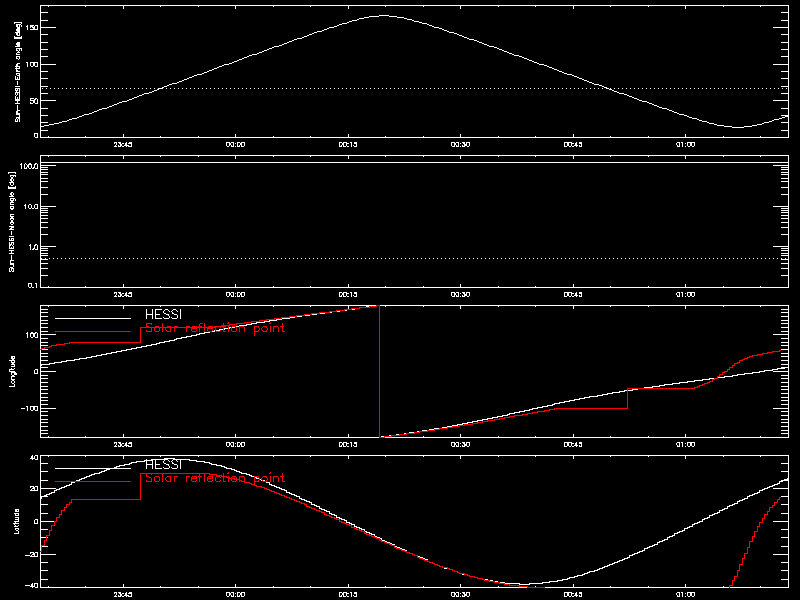Click '23:45' time label under Noon angle plot

tap(123, 294)
